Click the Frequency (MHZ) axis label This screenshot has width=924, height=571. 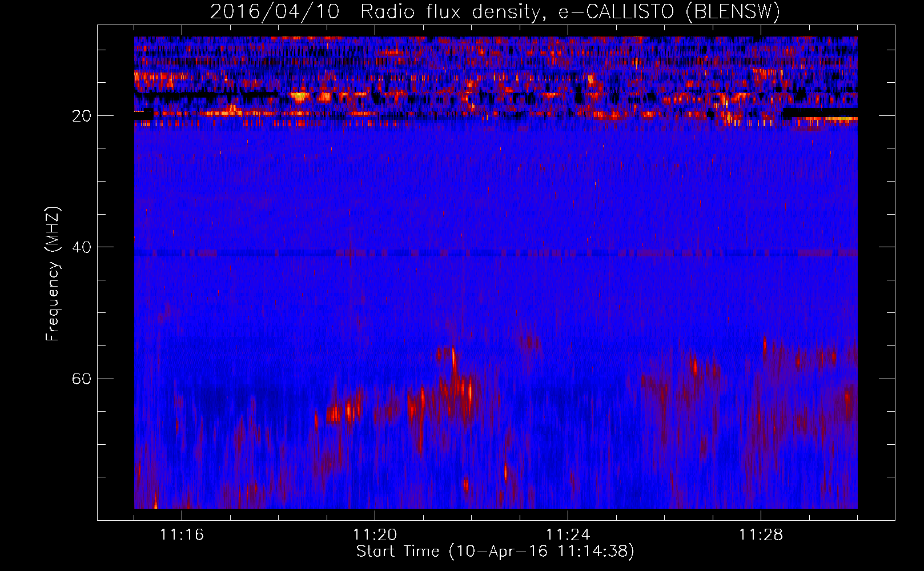coord(53,274)
